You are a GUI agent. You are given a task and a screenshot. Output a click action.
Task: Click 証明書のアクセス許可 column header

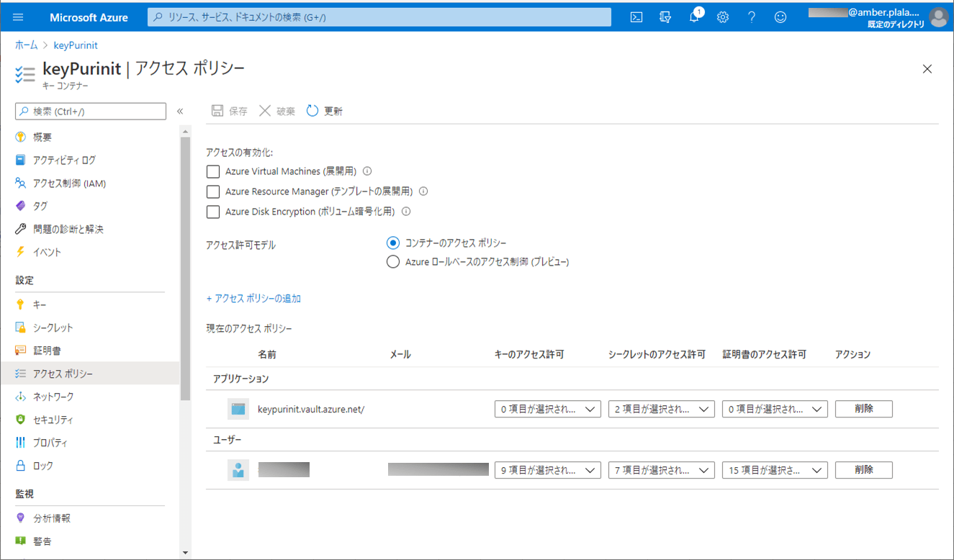(x=765, y=354)
